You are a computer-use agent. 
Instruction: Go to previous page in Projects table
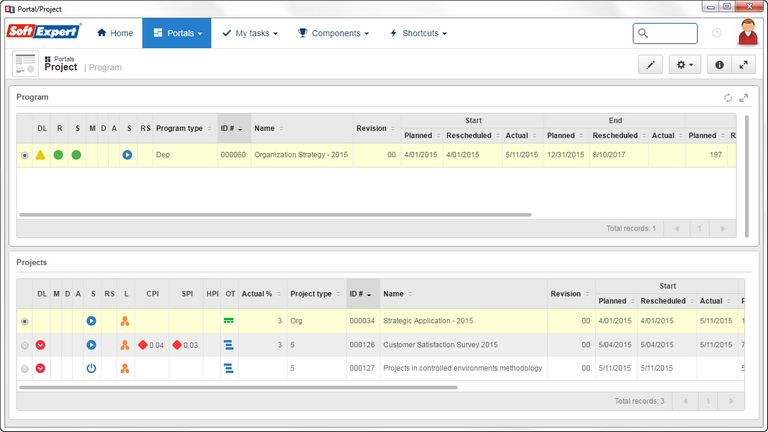pos(685,401)
